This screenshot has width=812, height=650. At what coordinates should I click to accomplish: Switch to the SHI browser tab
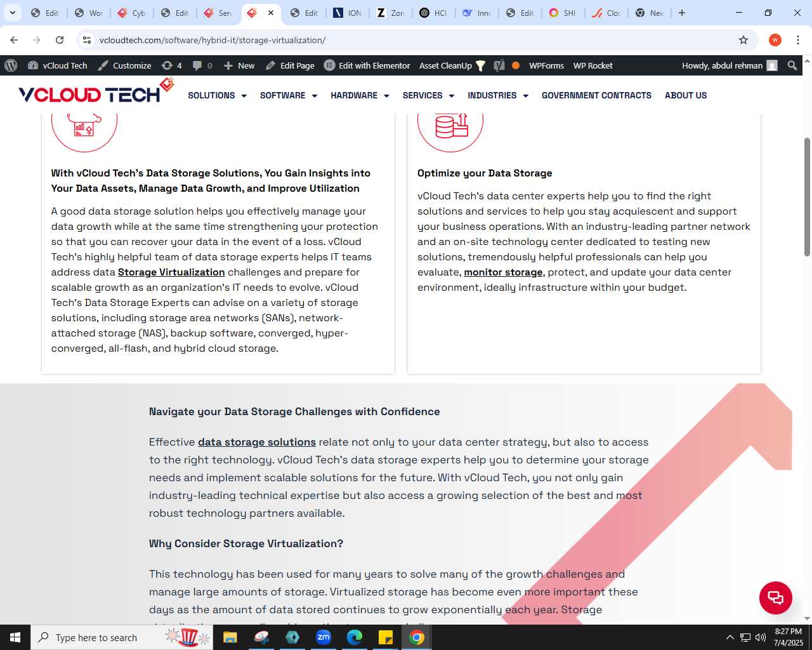563,13
